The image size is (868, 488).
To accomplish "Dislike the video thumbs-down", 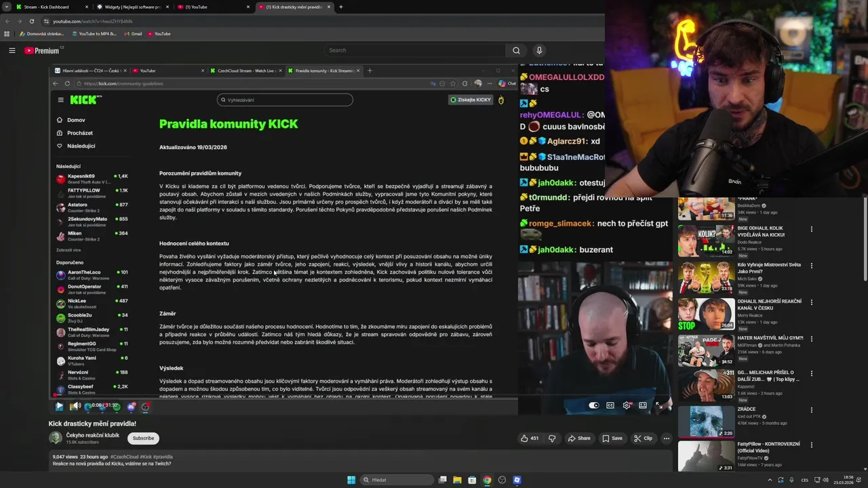I will [x=551, y=439].
